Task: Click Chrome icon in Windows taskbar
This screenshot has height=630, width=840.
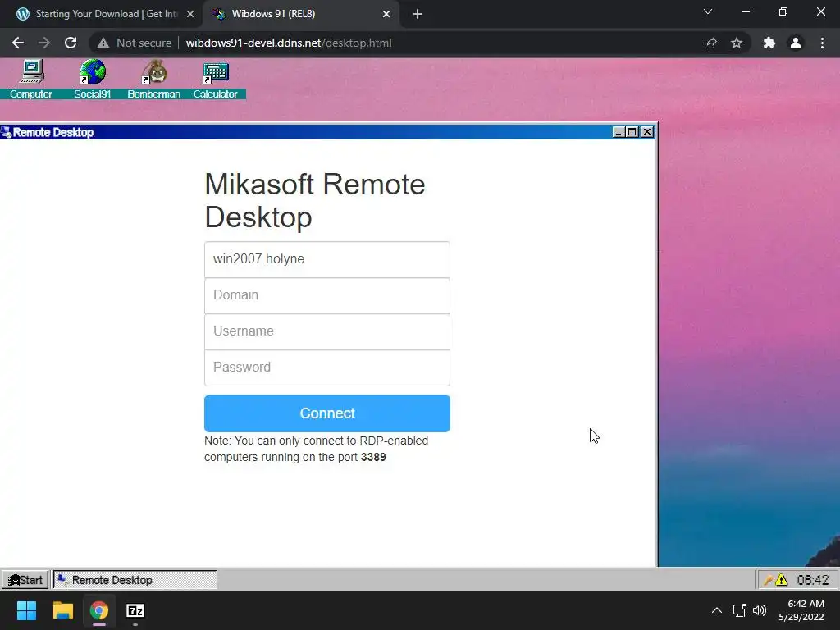Action: 99,610
